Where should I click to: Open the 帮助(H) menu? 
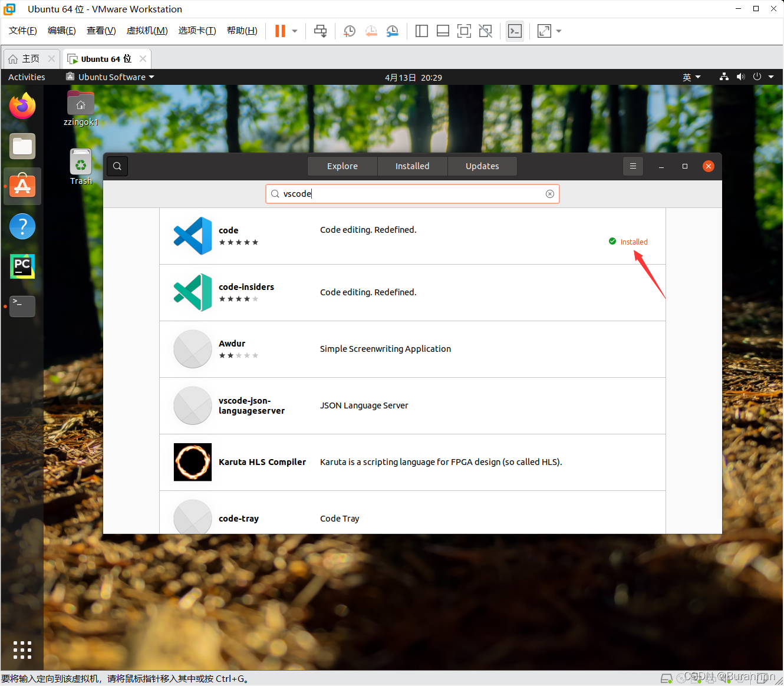tap(242, 31)
